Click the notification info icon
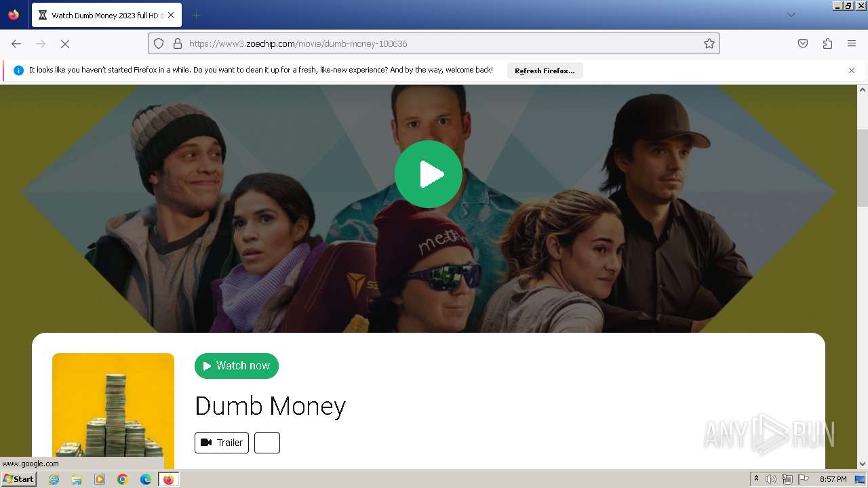The image size is (868, 488). click(x=18, y=70)
